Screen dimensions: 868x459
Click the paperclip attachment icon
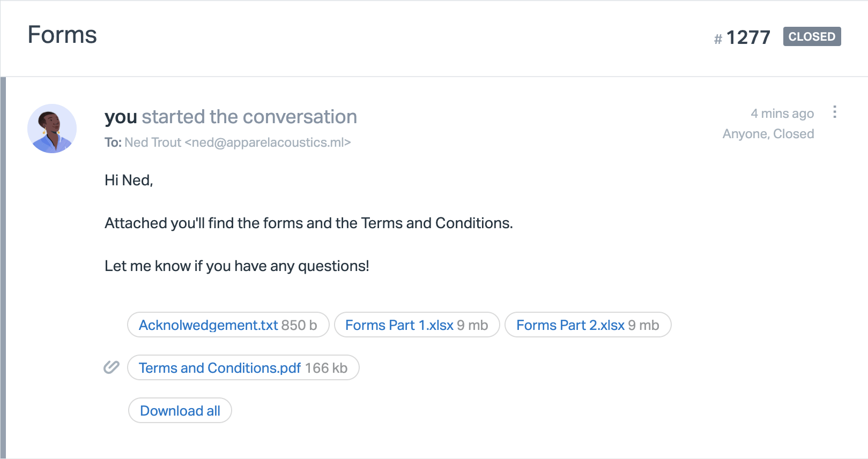click(111, 367)
